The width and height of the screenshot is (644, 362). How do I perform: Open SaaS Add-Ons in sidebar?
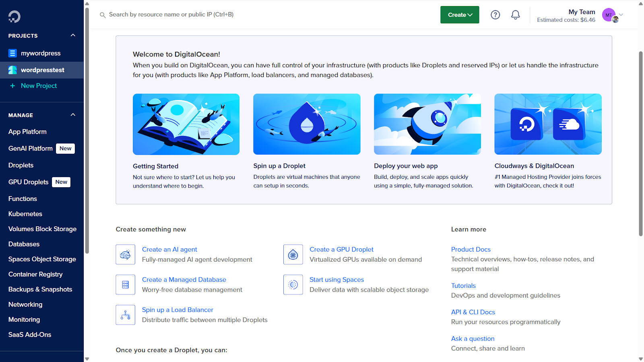pos(30,335)
